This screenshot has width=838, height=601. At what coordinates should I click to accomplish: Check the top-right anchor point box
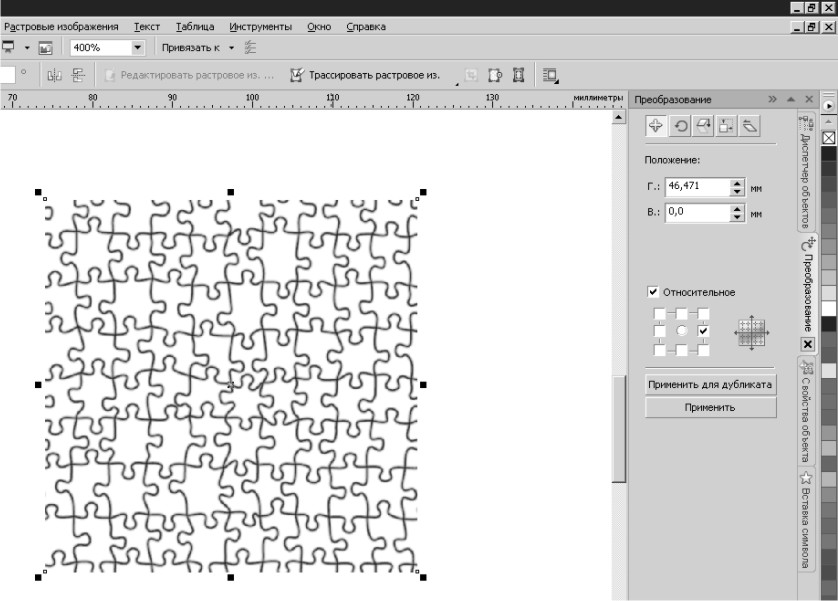click(703, 314)
